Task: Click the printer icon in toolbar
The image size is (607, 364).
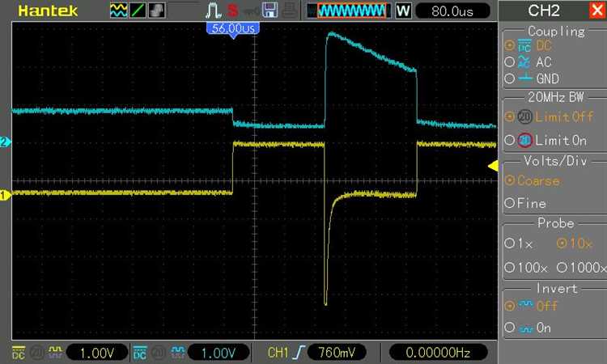Action: pyautogui.click(x=289, y=11)
